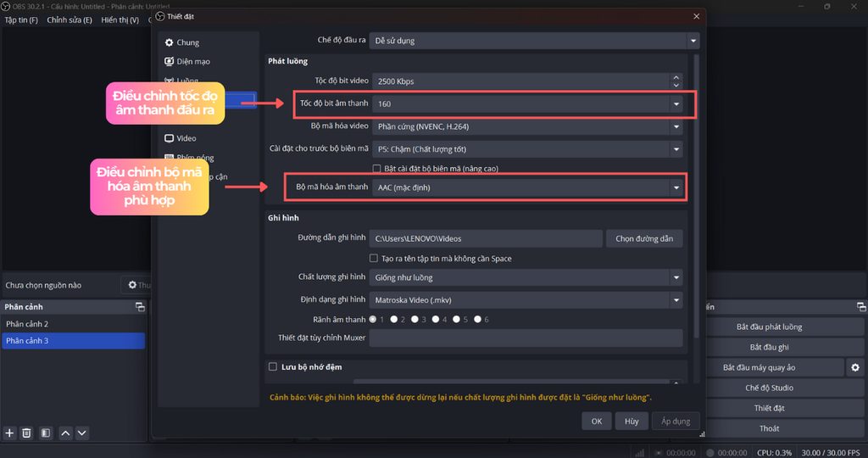Select audio track 5 radio button
The image size is (868, 458).
456,319
